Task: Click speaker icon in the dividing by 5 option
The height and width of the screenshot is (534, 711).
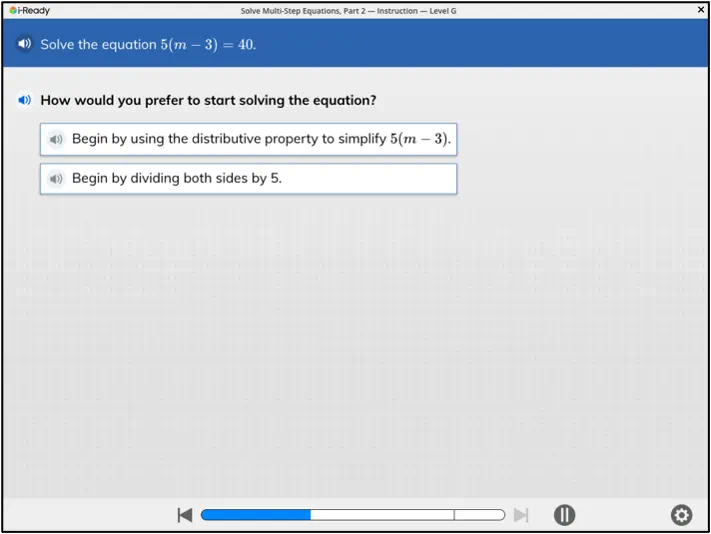Action: pos(56,179)
